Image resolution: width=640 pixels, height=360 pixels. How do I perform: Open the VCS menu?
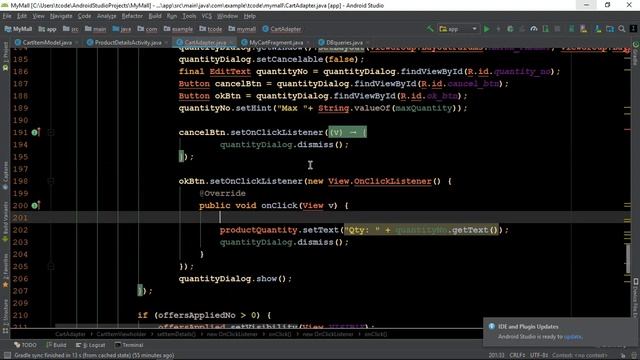click(207, 16)
